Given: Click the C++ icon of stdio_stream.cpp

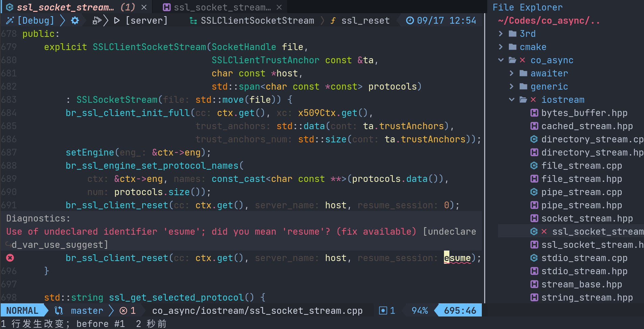Looking at the screenshot, I should pyautogui.click(x=534, y=258).
